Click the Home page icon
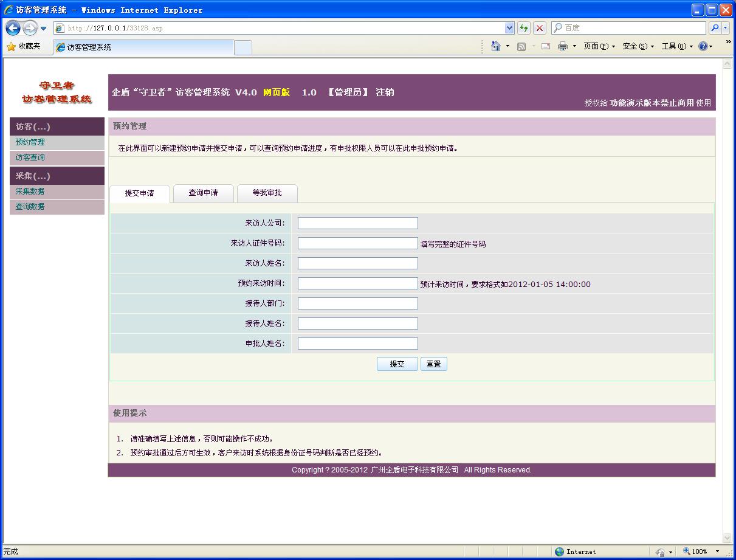This screenshot has width=736, height=560. [x=496, y=46]
